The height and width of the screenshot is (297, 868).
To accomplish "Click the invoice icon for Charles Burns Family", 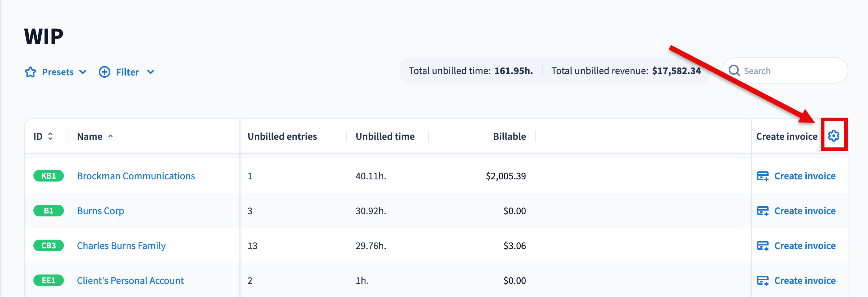I will coord(762,246).
